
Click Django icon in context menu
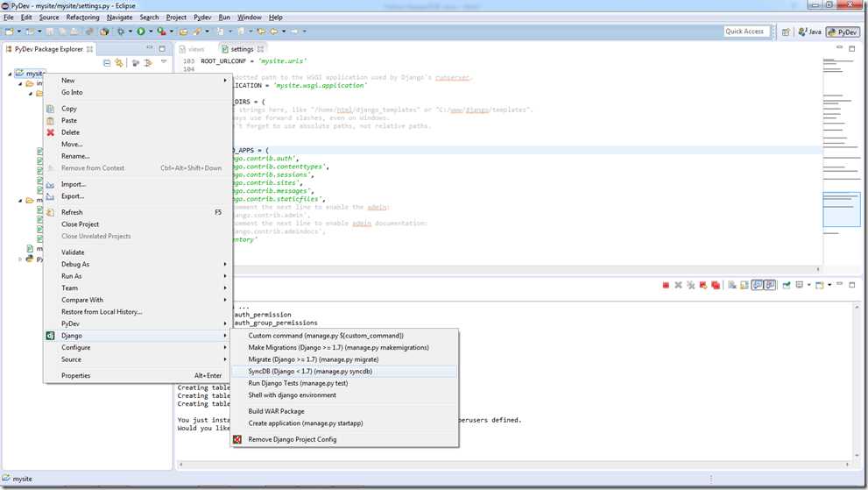point(51,336)
